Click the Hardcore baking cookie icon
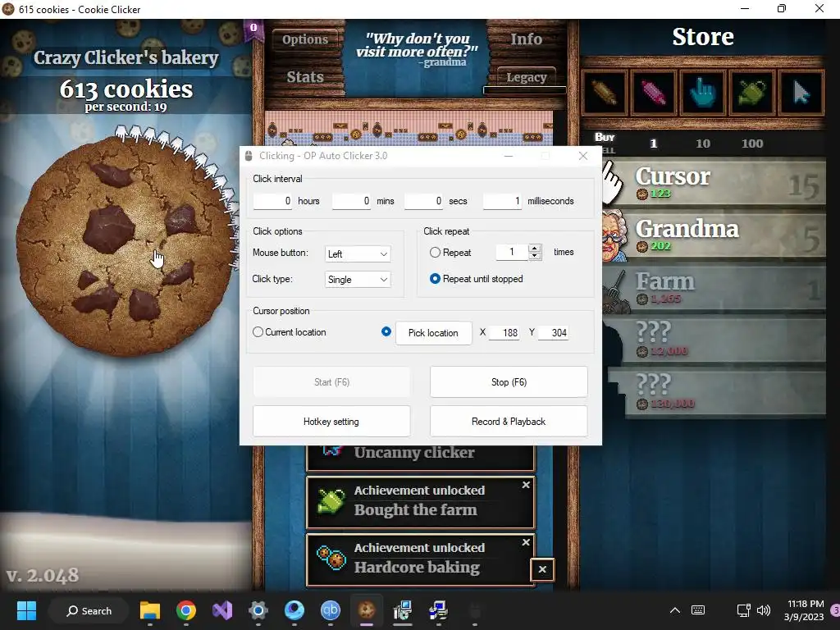The height and width of the screenshot is (630, 840). (331, 558)
